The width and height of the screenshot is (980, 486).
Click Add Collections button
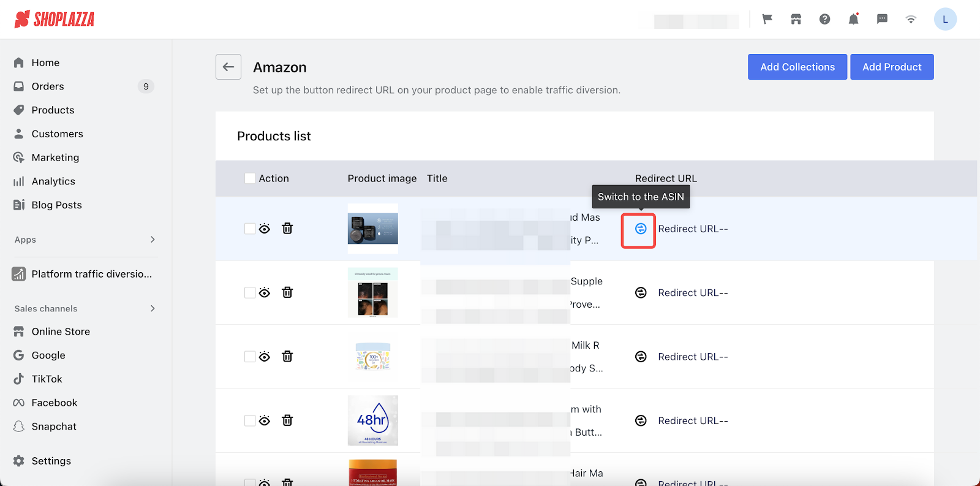[x=797, y=67]
